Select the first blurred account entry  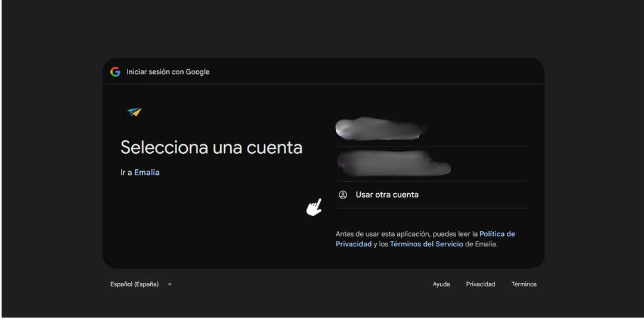coord(431,129)
